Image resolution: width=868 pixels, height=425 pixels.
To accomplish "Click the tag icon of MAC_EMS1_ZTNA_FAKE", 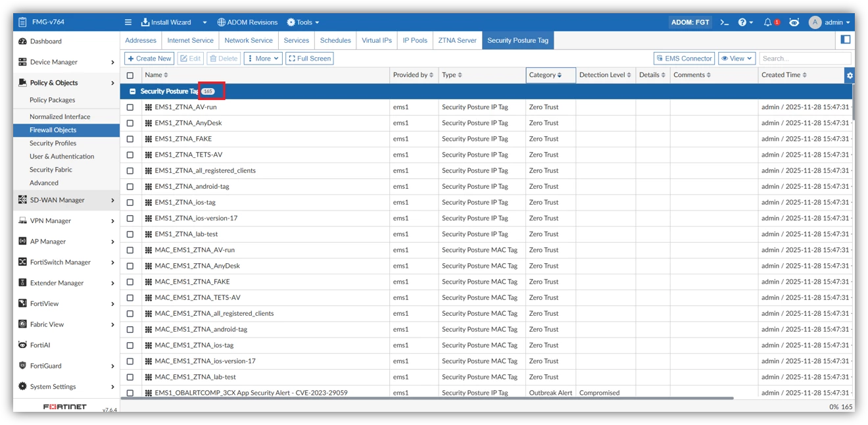I will (149, 282).
